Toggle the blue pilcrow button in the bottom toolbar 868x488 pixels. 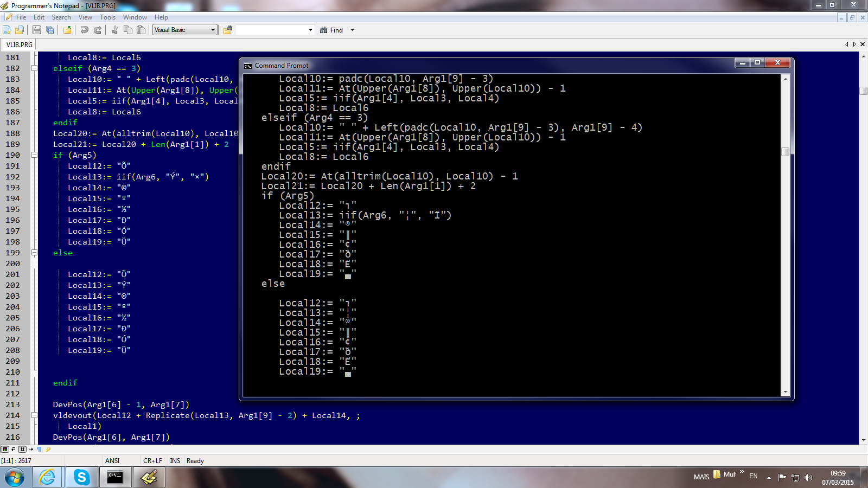pos(39,449)
